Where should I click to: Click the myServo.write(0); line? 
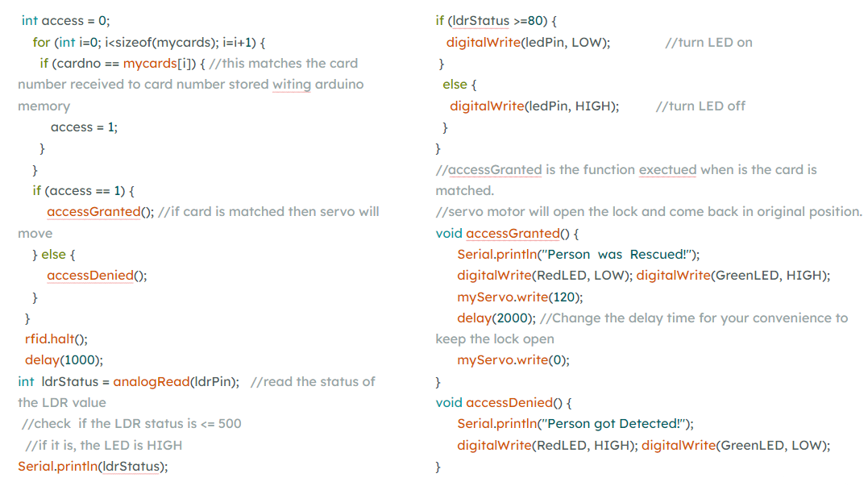pos(513,360)
